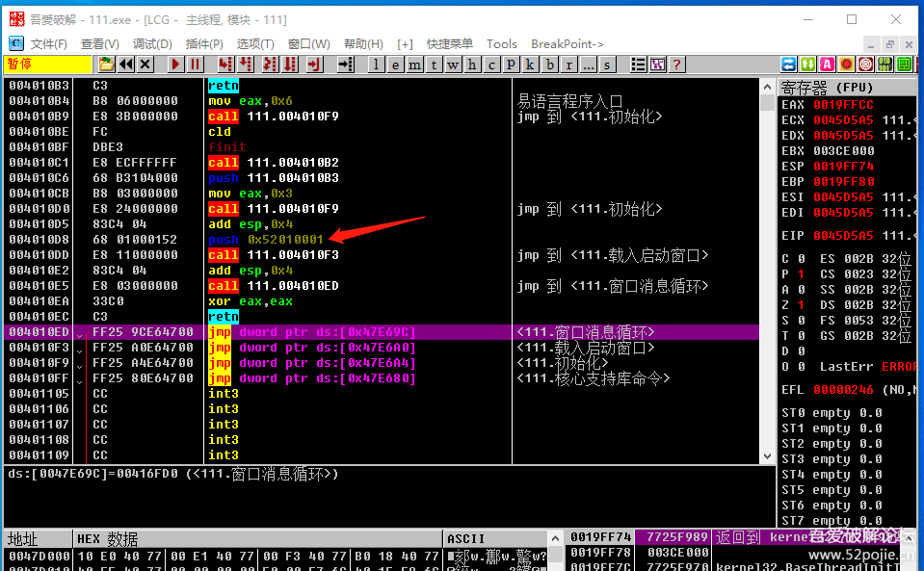Image resolution: width=924 pixels, height=571 pixels.
Task: Open the 插件(P) plugins menu
Action: (204, 44)
